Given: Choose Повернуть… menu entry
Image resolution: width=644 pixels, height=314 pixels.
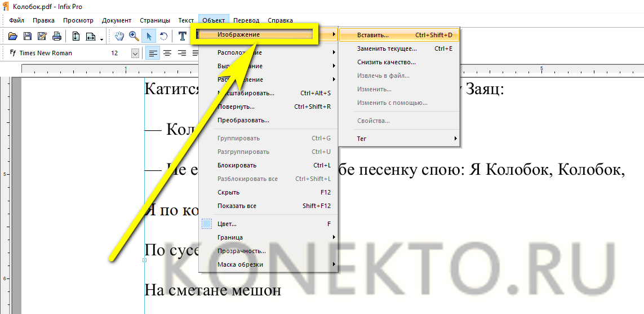Looking at the screenshot, I should coord(268,107).
